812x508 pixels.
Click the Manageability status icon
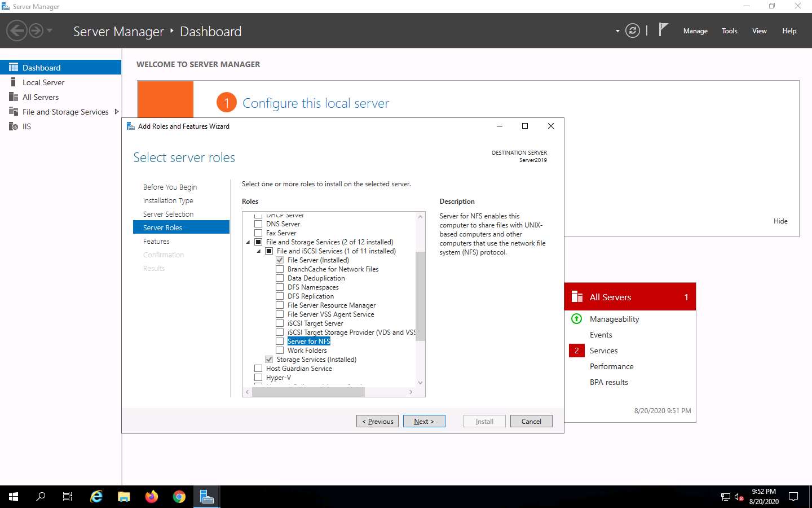pyautogui.click(x=576, y=319)
